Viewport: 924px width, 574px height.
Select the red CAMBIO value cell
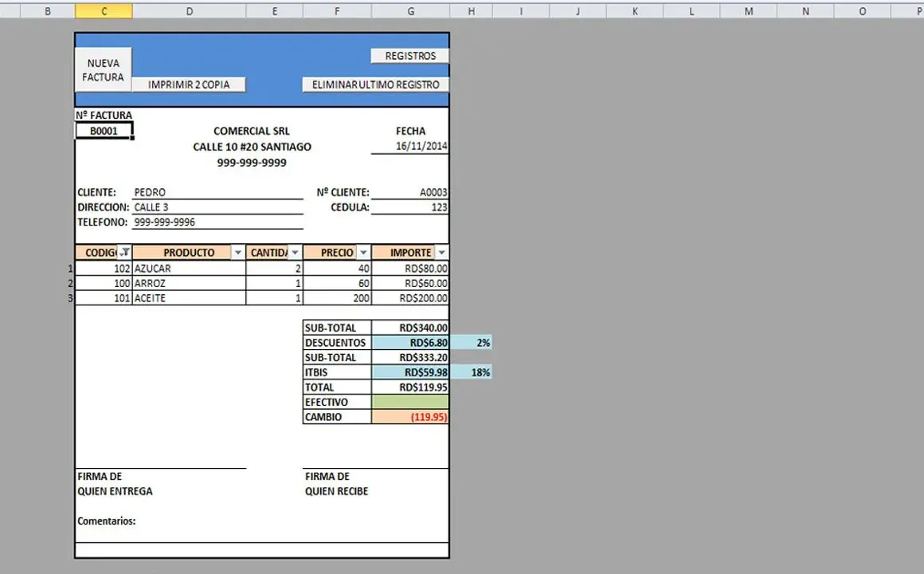pyautogui.click(x=410, y=417)
